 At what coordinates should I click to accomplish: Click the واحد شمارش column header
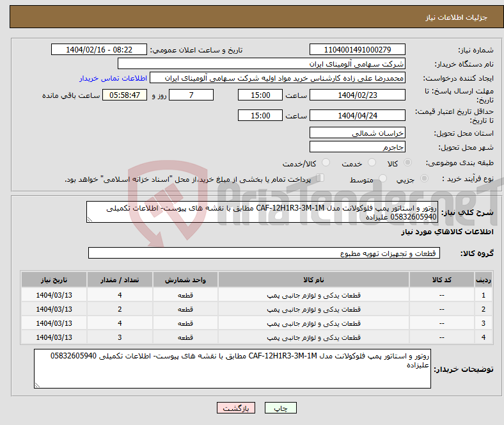click(x=185, y=280)
